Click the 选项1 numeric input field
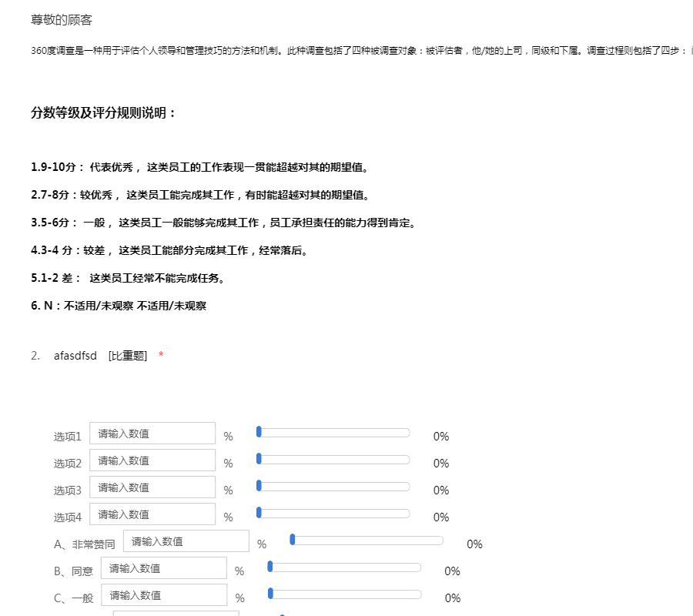693x616 pixels. 152,434
